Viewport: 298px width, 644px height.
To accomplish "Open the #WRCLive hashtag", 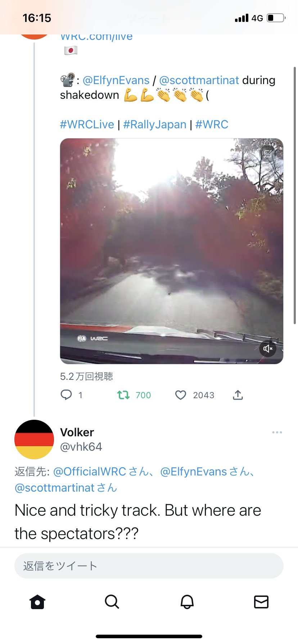I will click(x=87, y=124).
